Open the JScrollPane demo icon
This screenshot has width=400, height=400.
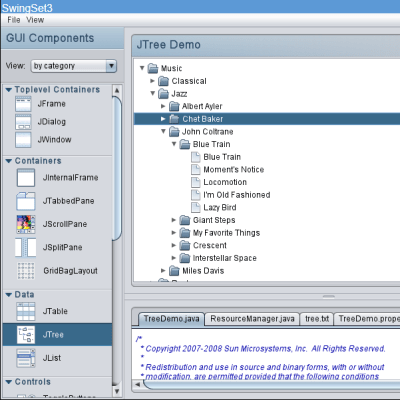click(26, 224)
